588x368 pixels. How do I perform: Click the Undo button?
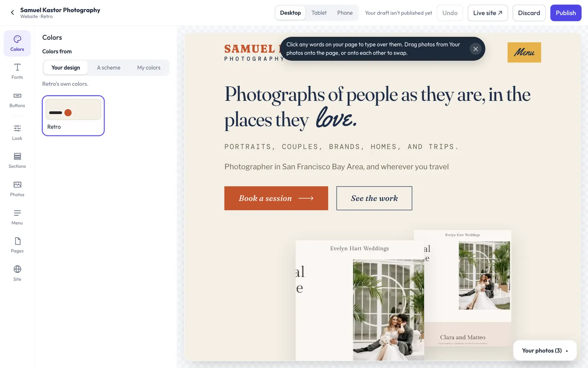[450, 13]
